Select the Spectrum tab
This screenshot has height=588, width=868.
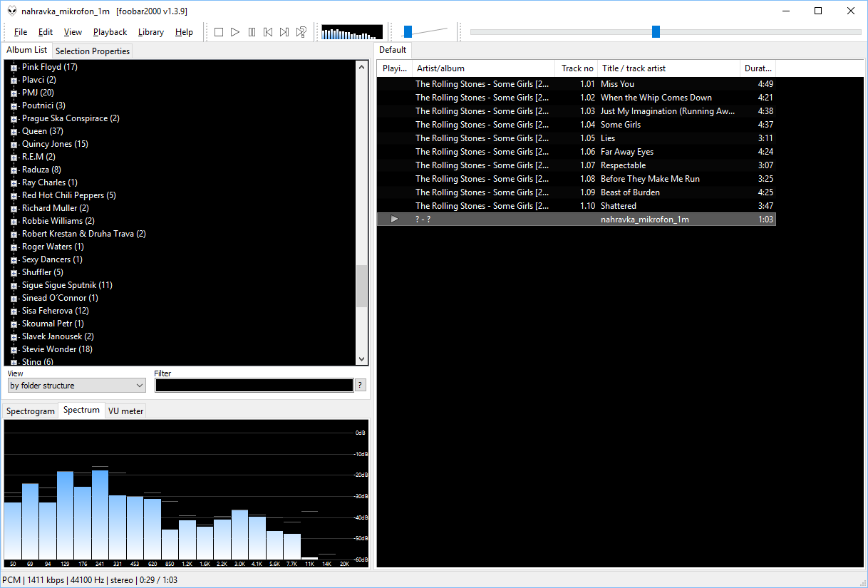tap(81, 410)
